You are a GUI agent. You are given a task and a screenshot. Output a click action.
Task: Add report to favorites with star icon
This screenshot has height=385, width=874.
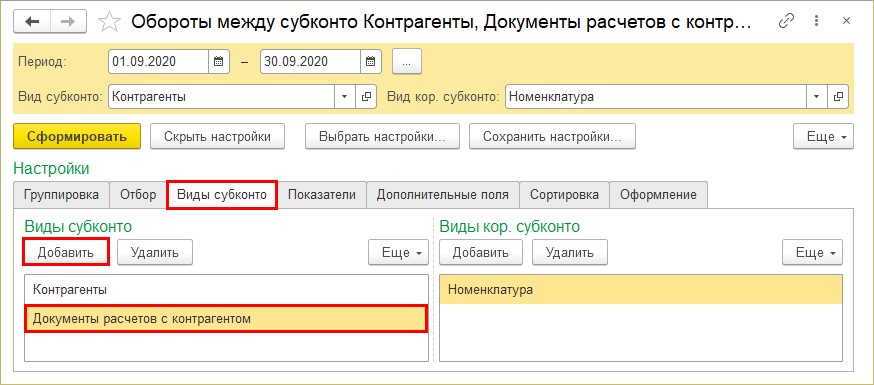(x=109, y=22)
